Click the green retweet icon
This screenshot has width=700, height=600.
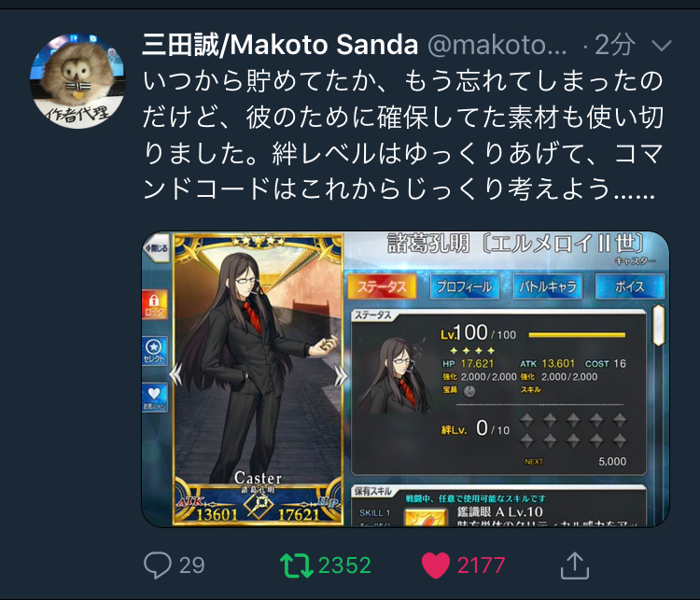297,565
